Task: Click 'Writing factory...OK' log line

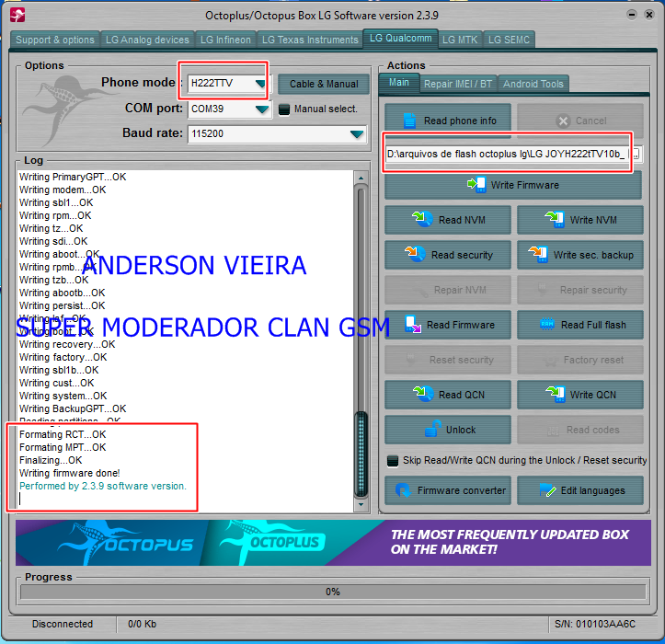Action: [63, 357]
